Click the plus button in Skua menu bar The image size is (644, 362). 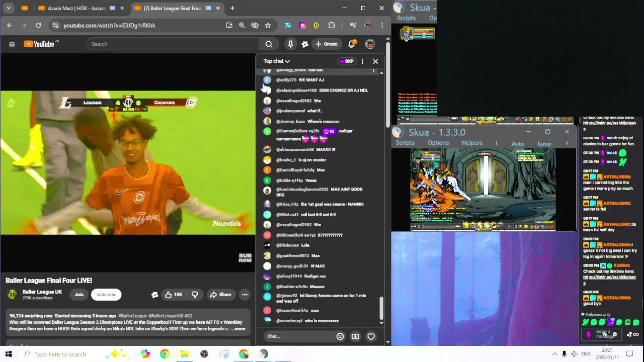567,143
